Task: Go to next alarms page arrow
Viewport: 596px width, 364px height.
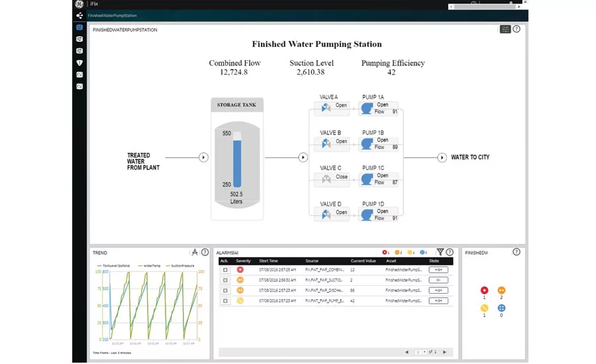Action: 444,352
